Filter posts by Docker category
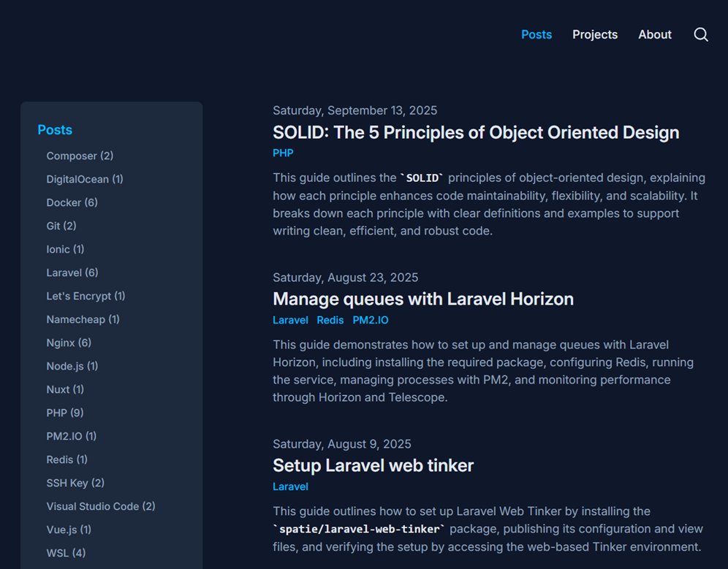This screenshot has height=569, width=728. [72, 202]
